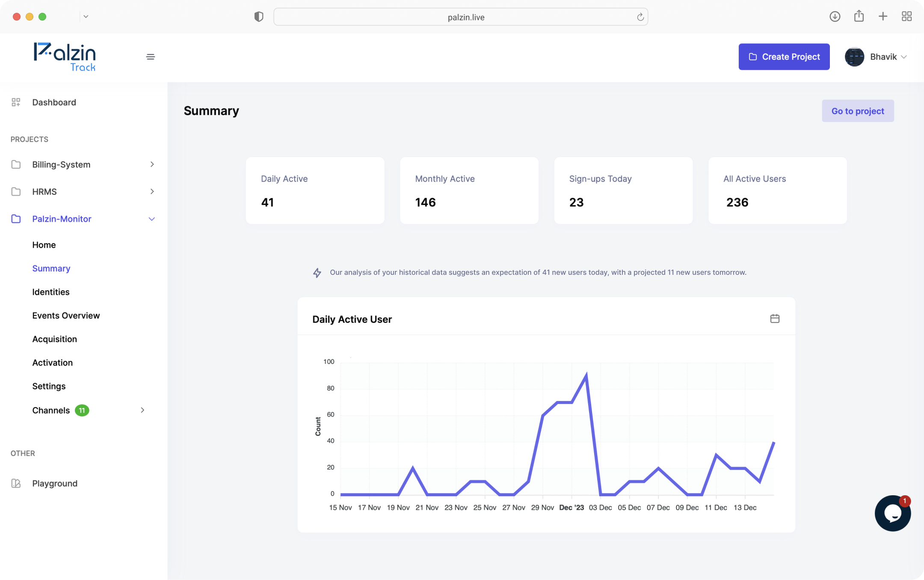
Task: Click the Dashboard grid icon in the sidebar
Action: click(x=16, y=102)
